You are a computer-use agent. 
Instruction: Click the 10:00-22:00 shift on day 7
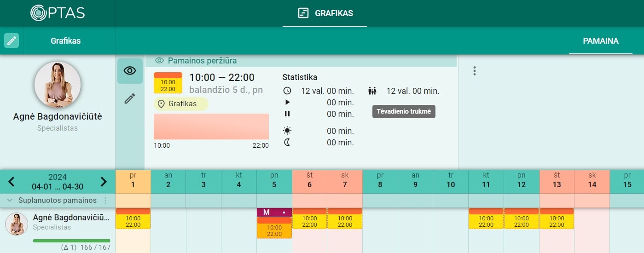click(345, 218)
